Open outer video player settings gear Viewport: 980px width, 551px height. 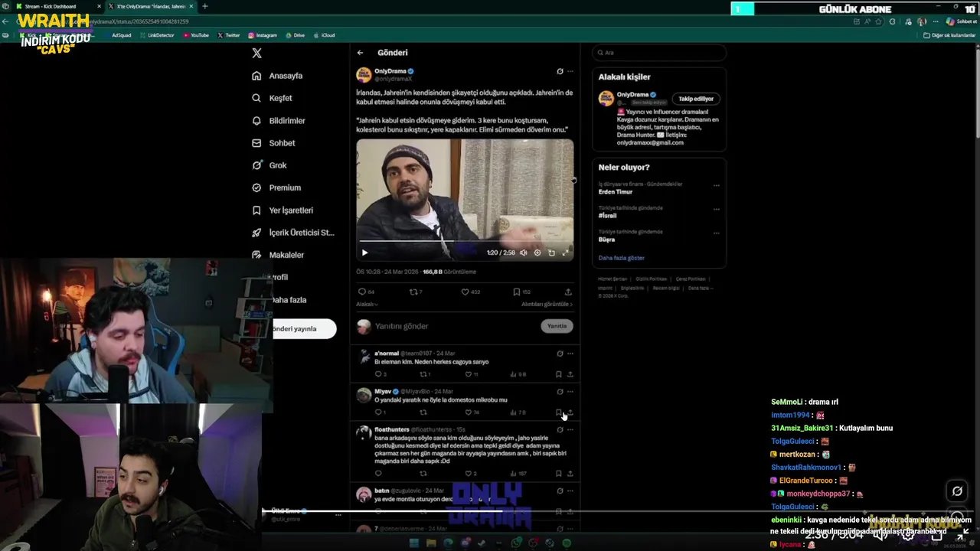[908, 534]
